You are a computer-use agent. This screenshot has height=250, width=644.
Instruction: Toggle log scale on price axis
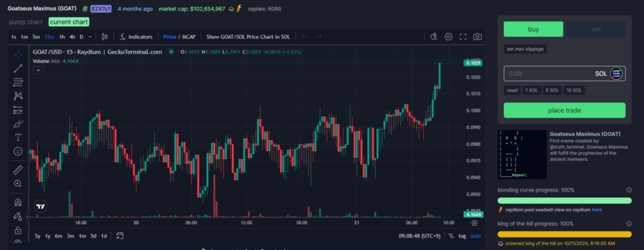462,236
